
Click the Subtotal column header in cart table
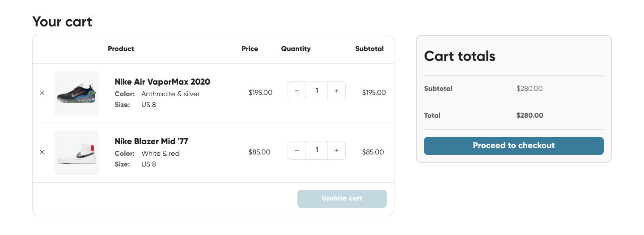pos(369,49)
